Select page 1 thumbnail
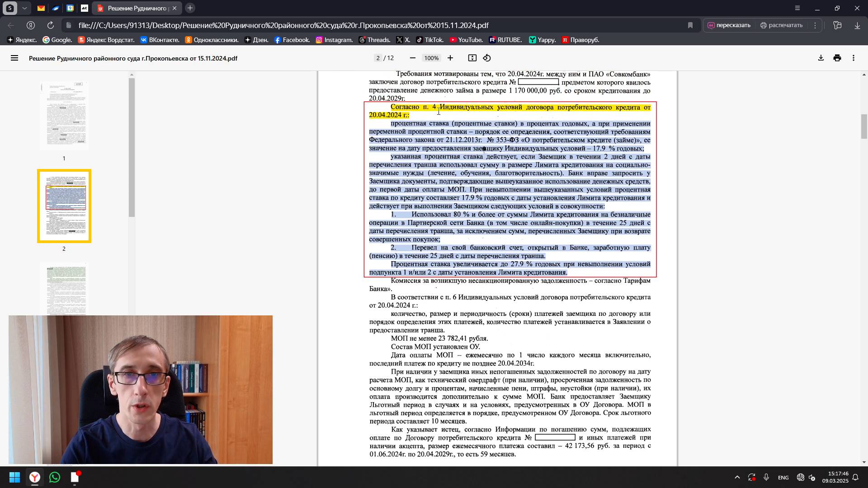 (x=64, y=116)
